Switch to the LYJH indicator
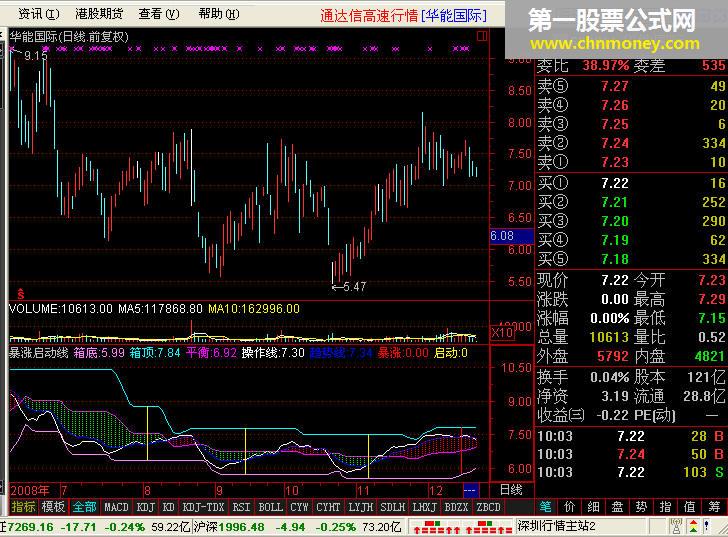Viewport: 728px width, 537px height. pyautogui.click(x=360, y=507)
